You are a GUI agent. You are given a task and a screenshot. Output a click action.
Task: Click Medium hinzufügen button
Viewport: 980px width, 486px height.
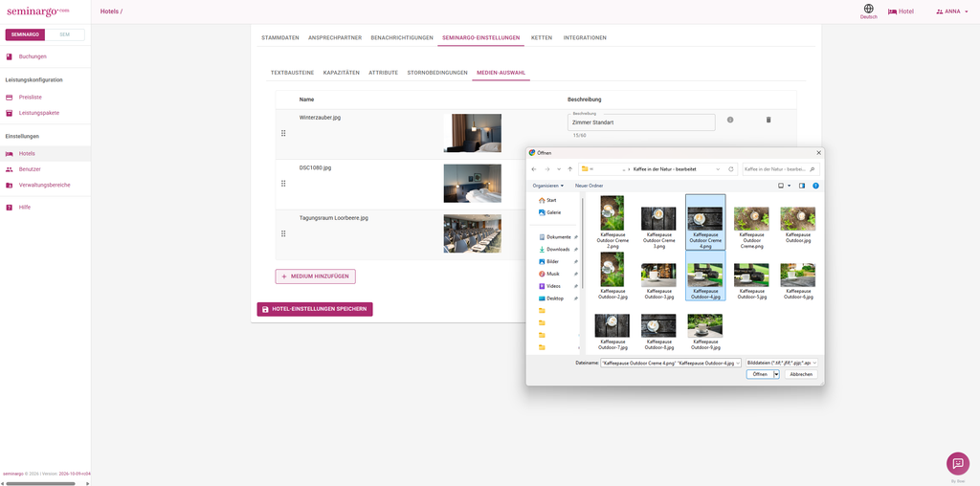316,276
